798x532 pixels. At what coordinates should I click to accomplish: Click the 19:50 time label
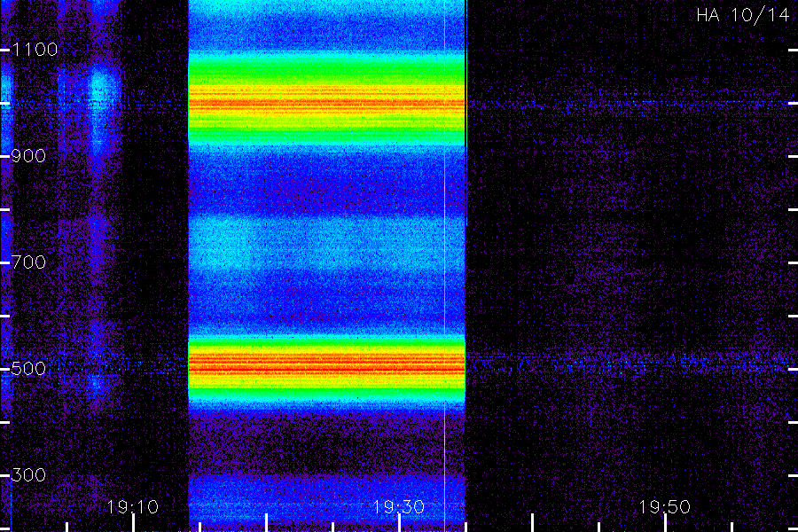(x=665, y=507)
